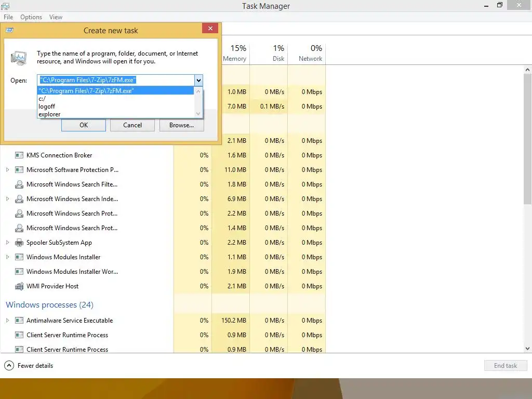The width and height of the screenshot is (532, 399).
Task: Click the up arrow of the dropdown list scrollbar
Action: click(x=198, y=91)
